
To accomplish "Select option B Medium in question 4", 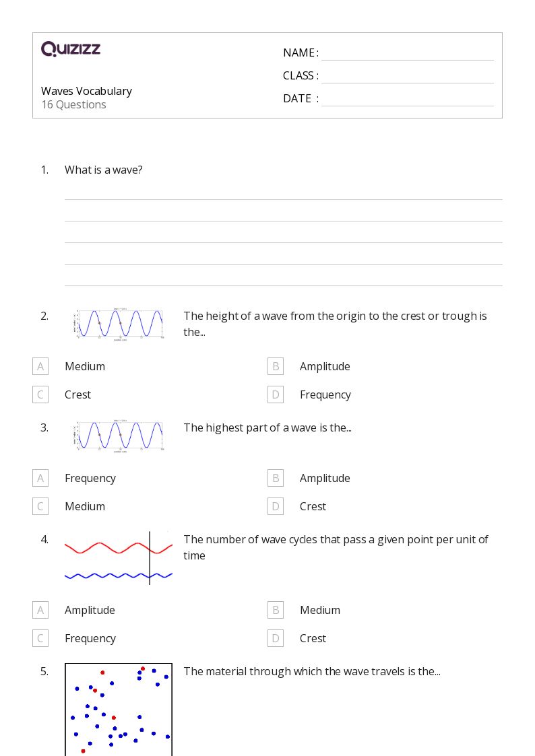I will pyautogui.click(x=276, y=610).
